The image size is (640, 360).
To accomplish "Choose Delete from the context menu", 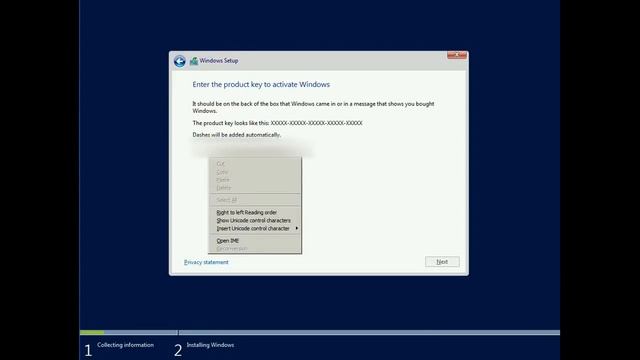I will (255, 188).
